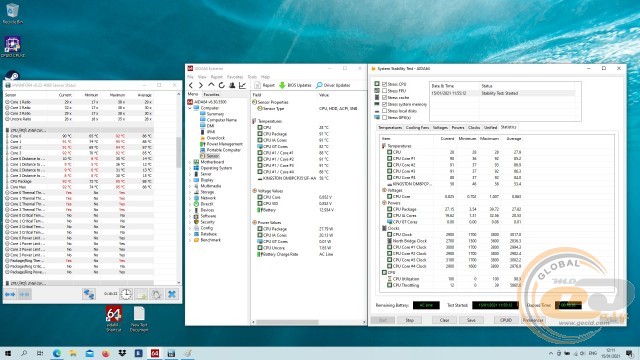Enable the Stress FPU checkbox
The width and height of the screenshot is (640, 360).
click(x=384, y=91)
